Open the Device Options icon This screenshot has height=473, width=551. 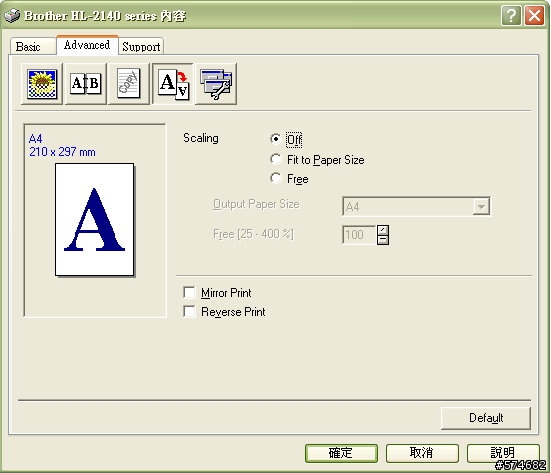coord(216,84)
